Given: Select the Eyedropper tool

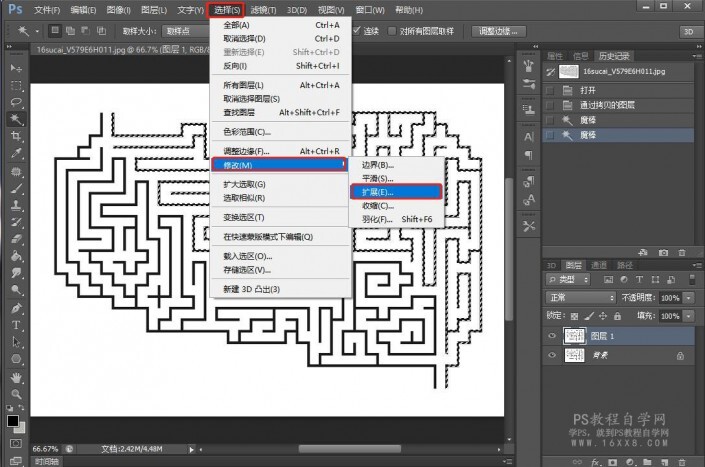Looking at the screenshot, I should (16, 153).
